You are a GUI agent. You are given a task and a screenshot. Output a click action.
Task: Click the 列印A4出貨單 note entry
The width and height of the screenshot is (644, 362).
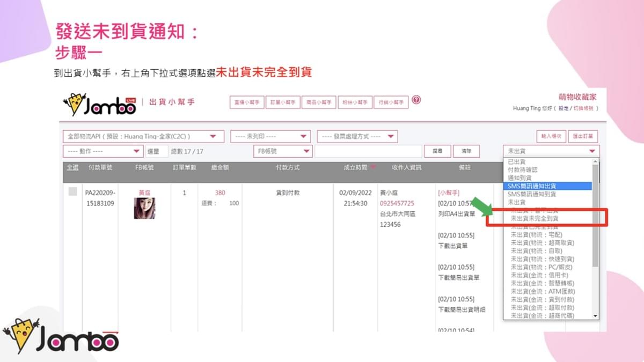(x=457, y=214)
